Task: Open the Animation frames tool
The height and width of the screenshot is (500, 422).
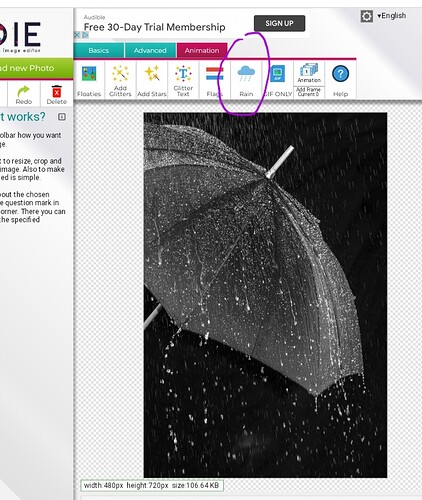Action: click(309, 73)
